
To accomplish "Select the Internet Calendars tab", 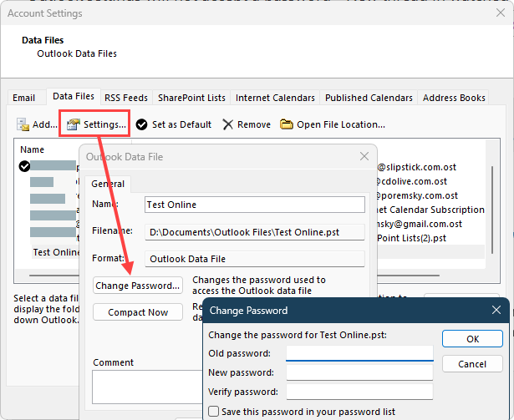I will pyautogui.click(x=275, y=98).
